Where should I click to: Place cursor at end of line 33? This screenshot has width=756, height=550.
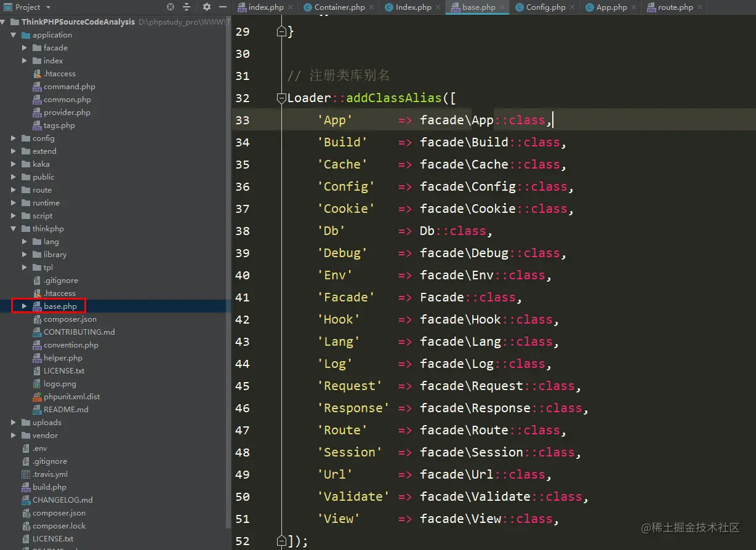(x=553, y=120)
